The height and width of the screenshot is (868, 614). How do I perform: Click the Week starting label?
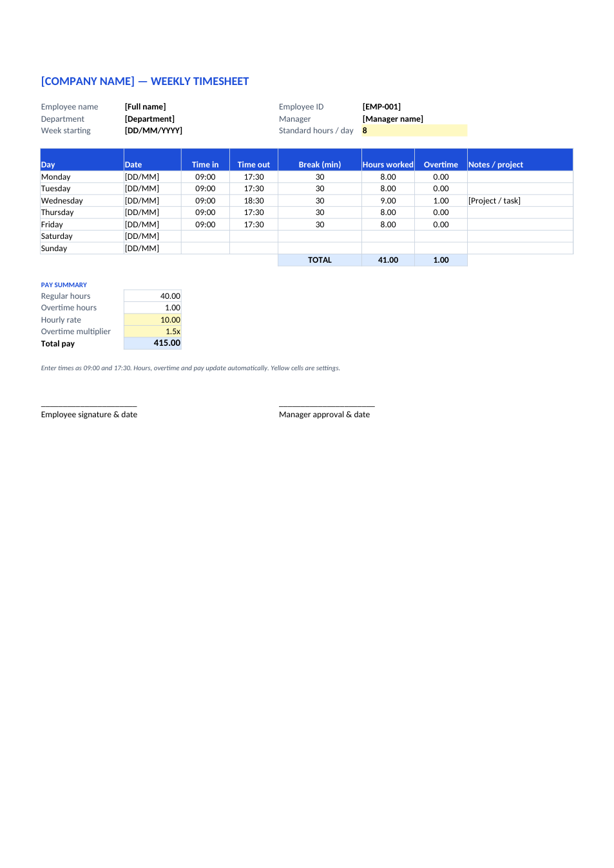[66, 131]
